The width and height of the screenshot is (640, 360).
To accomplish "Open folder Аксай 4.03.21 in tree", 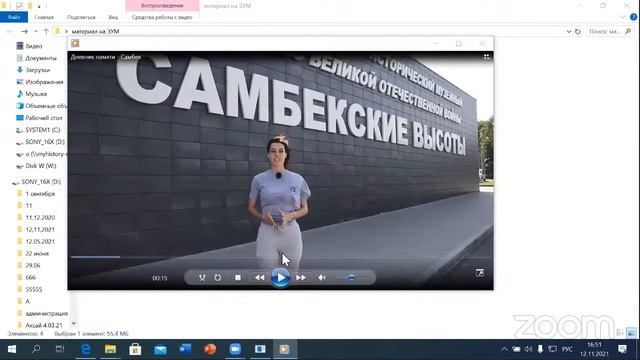I will (x=40, y=325).
